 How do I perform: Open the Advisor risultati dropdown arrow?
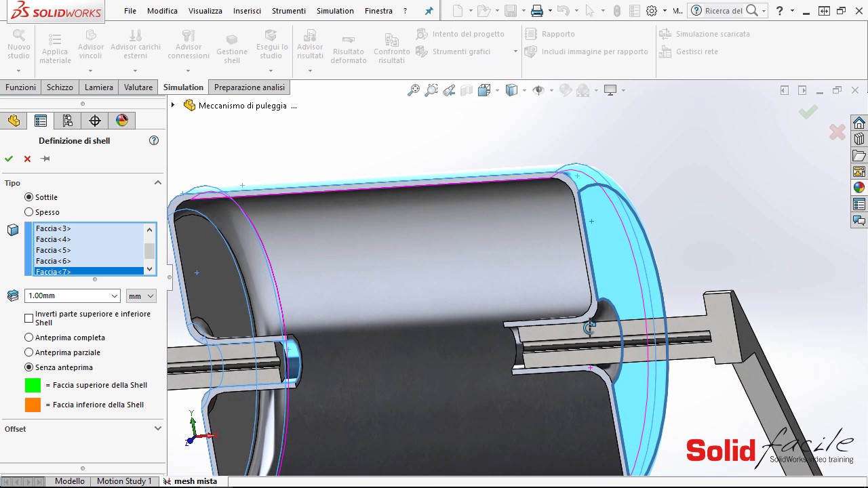[x=310, y=70]
